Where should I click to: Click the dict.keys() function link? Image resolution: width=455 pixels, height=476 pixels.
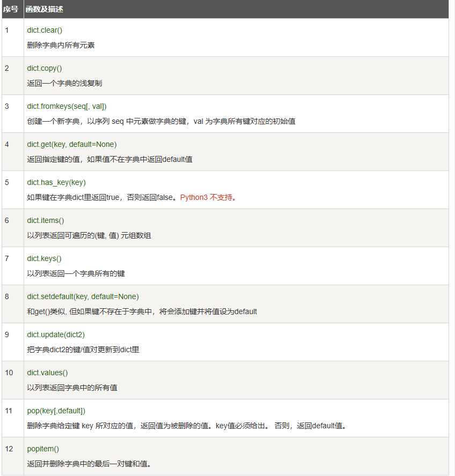[x=44, y=259]
